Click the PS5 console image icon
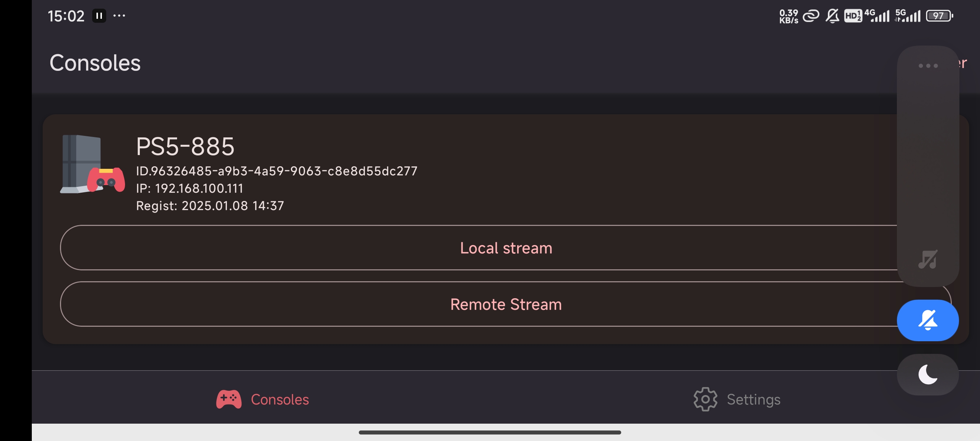980x441 pixels. pyautogui.click(x=93, y=164)
